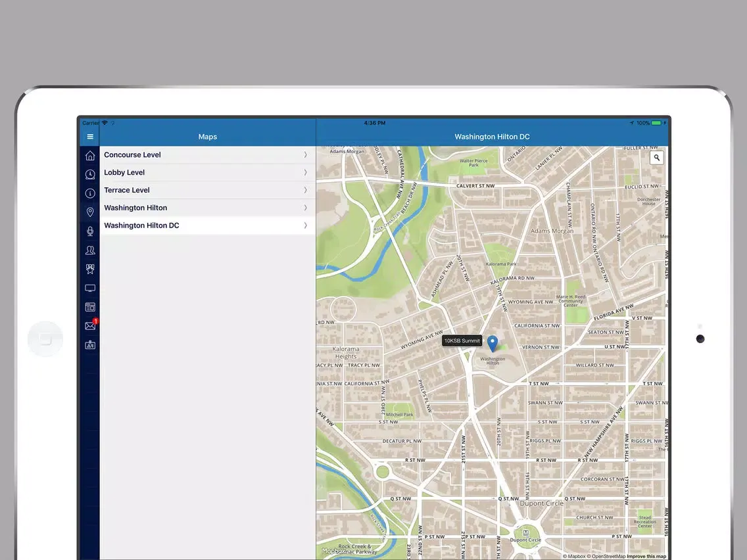Screen dimensions: 747x560
Task: Tap the Mitchell Park label on map
Action: point(400,415)
